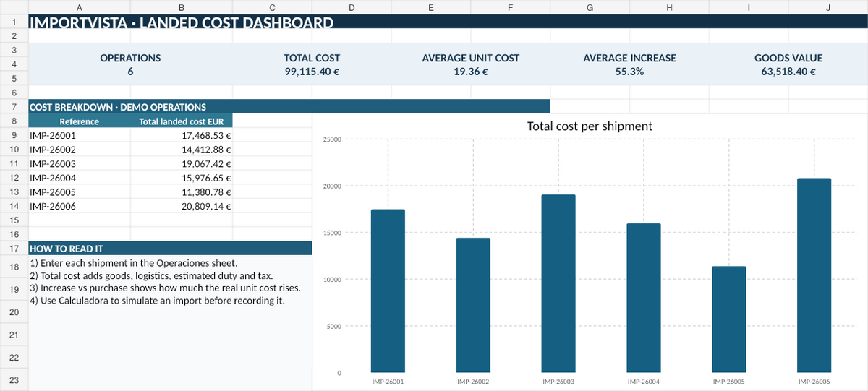Select the IMP-26003 reference cell
868x391 pixels.
[x=80, y=163]
